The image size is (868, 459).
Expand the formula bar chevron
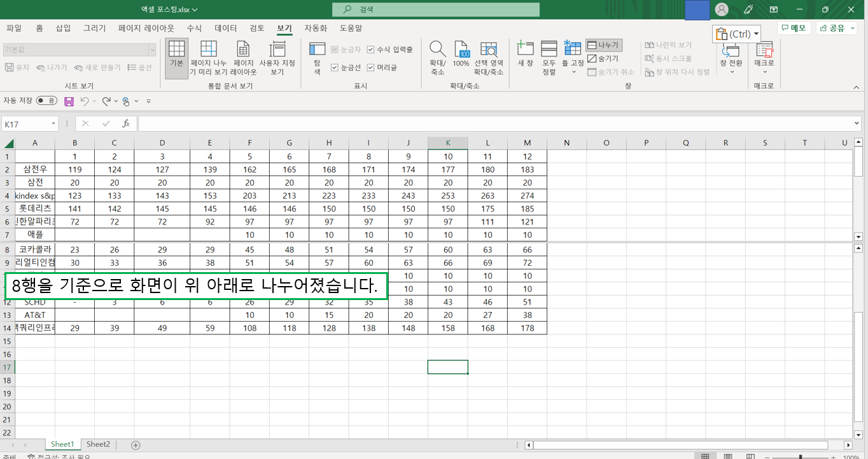[858, 123]
